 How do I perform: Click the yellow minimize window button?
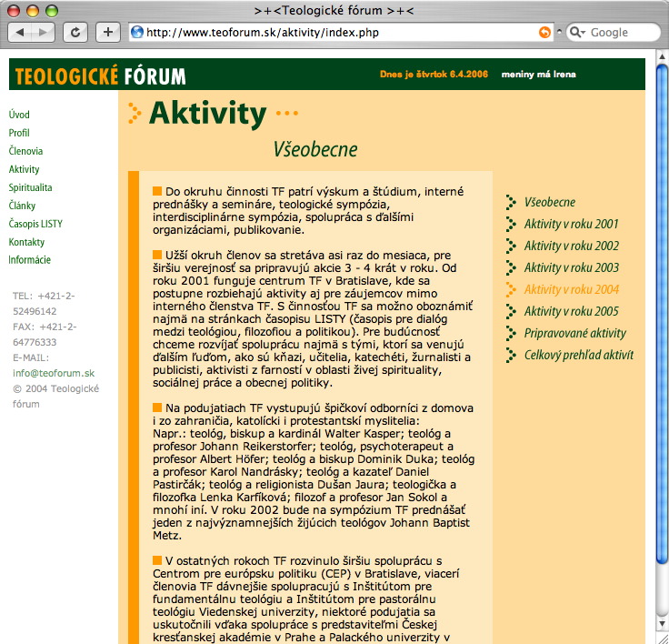[33, 11]
